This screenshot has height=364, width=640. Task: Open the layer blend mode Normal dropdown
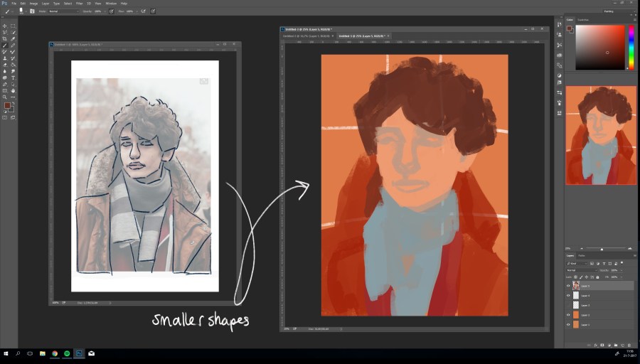click(x=583, y=270)
